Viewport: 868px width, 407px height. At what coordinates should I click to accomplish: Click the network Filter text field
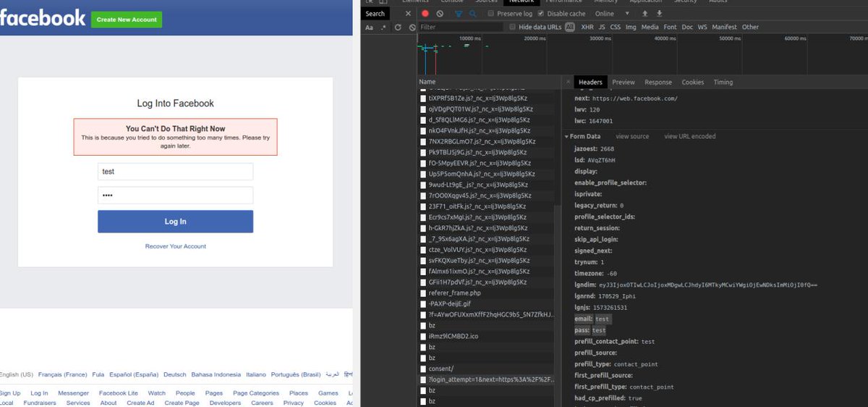tap(461, 28)
